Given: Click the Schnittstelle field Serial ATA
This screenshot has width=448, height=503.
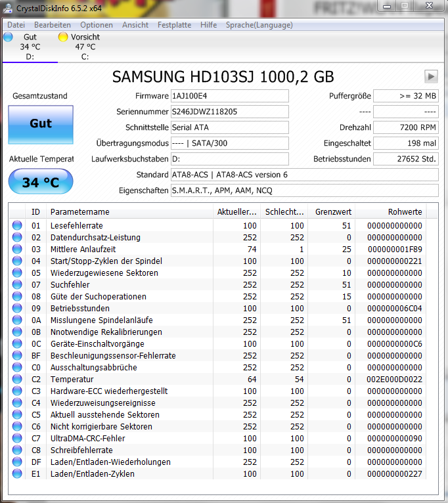Looking at the screenshot, I should 229,127.
